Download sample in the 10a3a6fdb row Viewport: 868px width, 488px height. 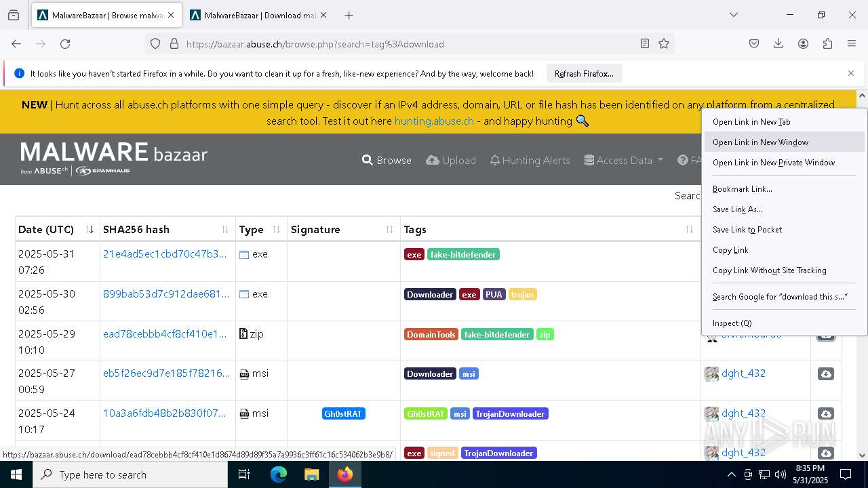point(825,413)
